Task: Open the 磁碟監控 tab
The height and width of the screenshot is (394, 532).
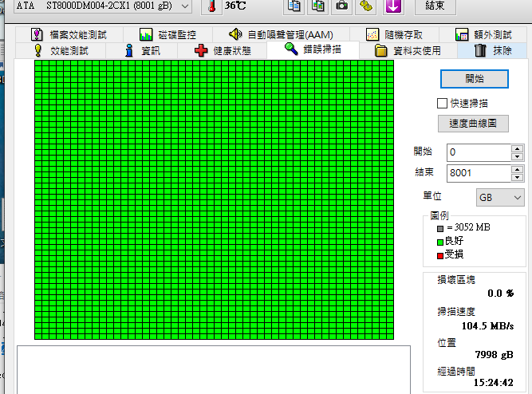Action: click(x=167, y=34)
